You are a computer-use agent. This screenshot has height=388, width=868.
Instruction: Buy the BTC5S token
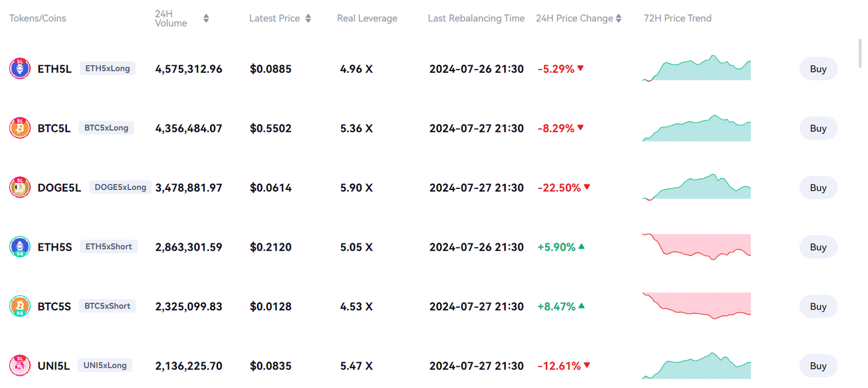click(818, 306)
